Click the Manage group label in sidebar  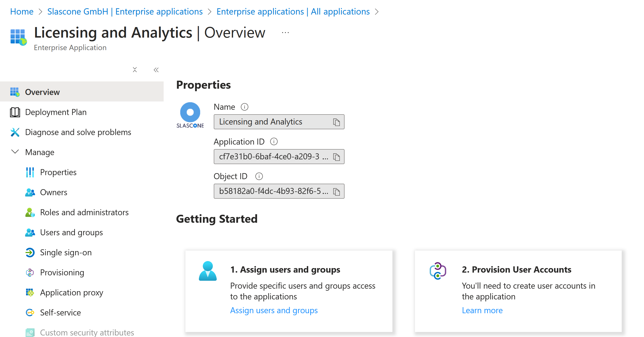click(x=40, y=152)
